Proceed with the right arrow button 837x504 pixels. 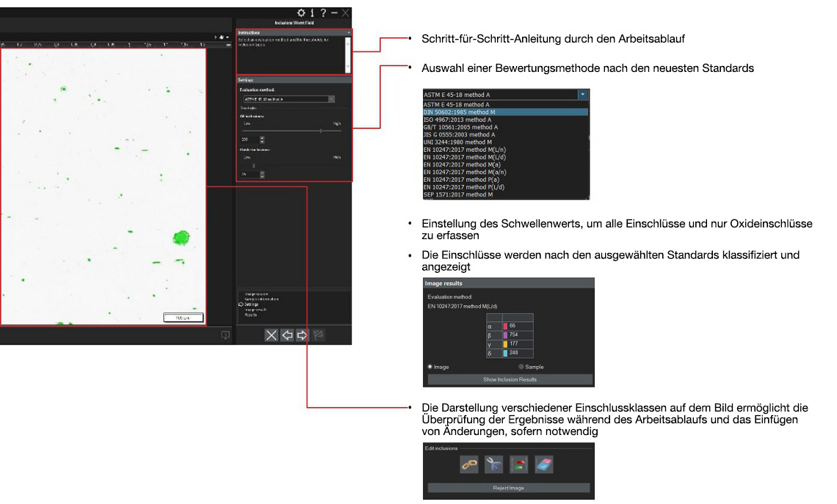[302, 335]
